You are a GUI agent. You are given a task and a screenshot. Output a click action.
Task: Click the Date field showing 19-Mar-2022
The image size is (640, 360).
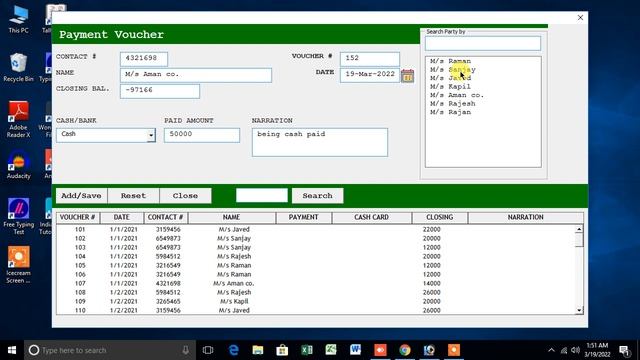(370, 75)
